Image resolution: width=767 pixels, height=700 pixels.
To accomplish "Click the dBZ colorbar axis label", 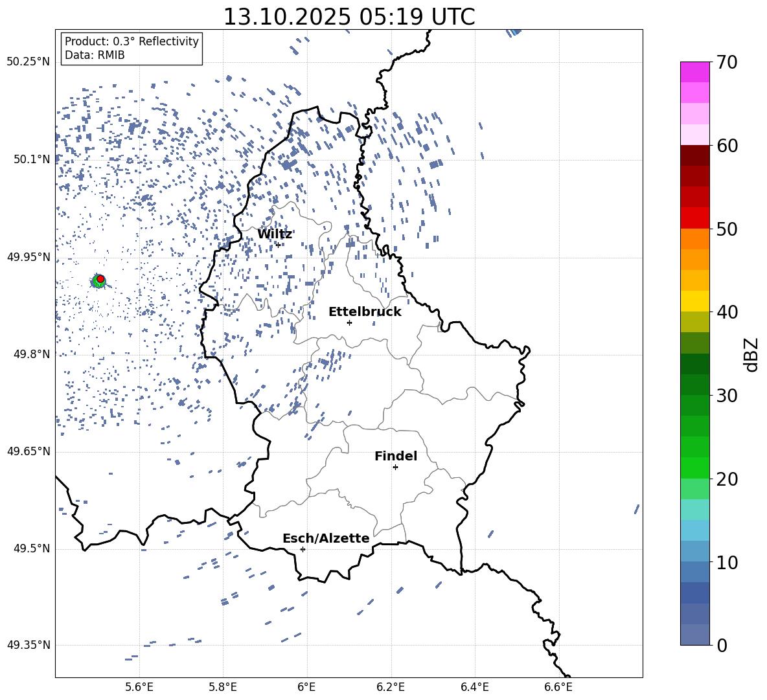I will tap(750, 354).
